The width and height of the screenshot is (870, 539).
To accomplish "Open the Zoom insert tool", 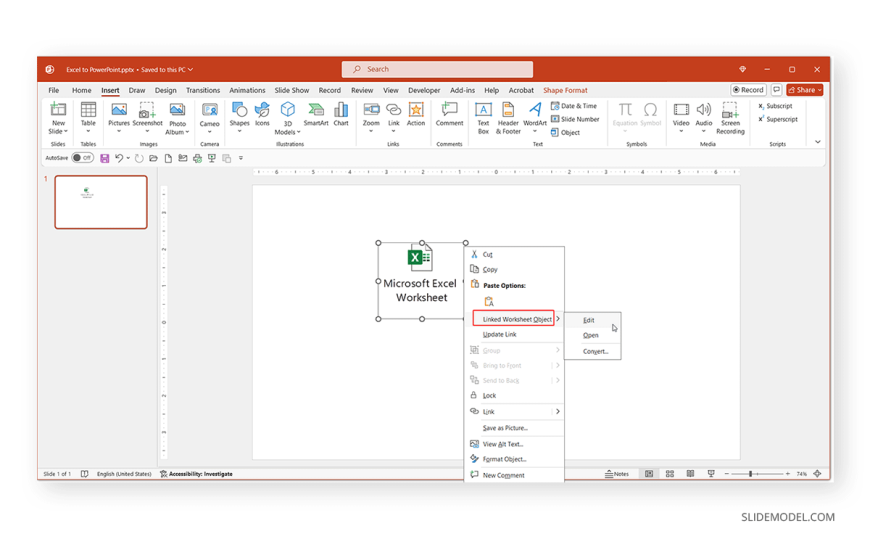I will click(371, 118).
